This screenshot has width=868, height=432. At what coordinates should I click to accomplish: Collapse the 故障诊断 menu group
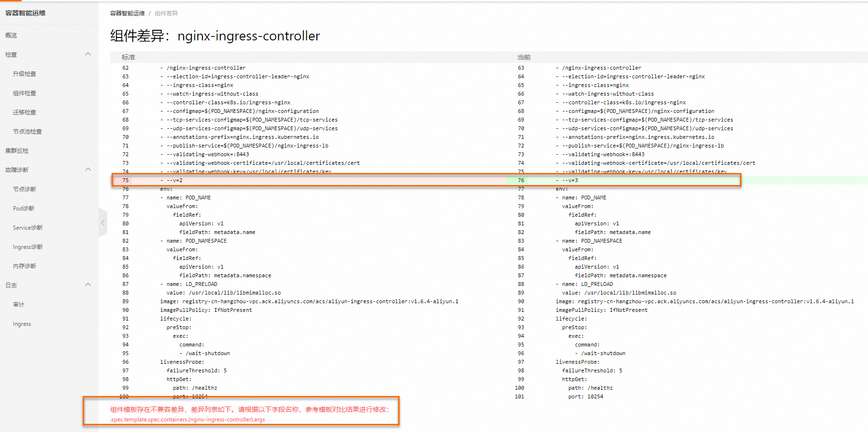[88, 169]
